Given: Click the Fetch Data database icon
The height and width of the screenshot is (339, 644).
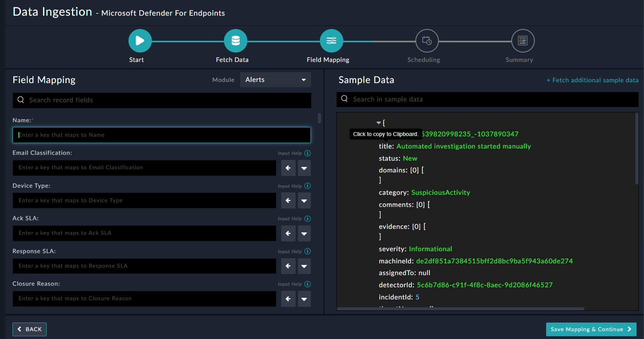Looking at the screenshot, I should pos(235,41).
